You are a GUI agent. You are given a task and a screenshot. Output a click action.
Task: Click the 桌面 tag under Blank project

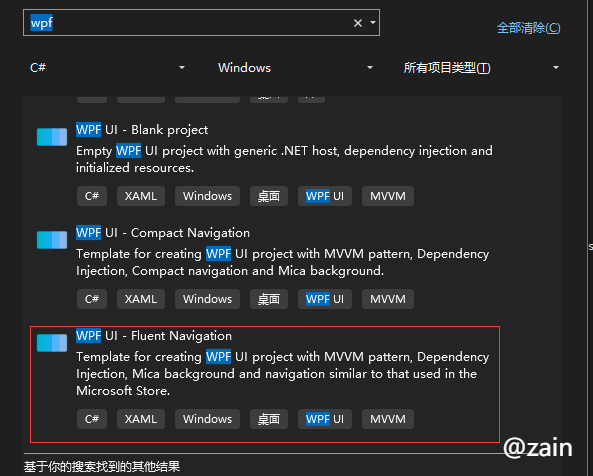[x=269, y=196]
